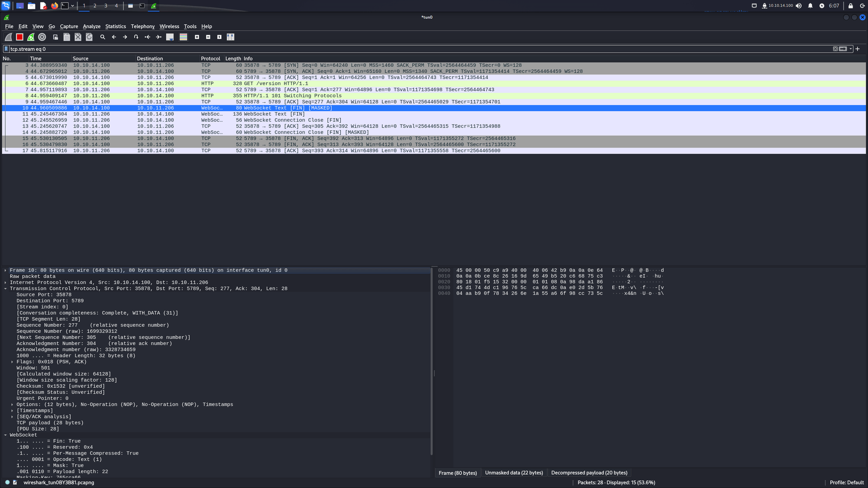Select packet 8 HTTP/1.1 101 Switching Protocols
Viewport: 868px width, 488px height.
434,96
